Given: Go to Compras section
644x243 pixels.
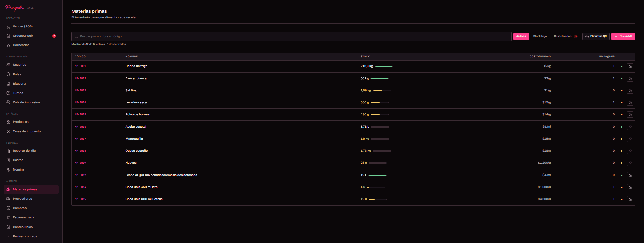Looking at the screenshot, I should [x=31, y=208].
